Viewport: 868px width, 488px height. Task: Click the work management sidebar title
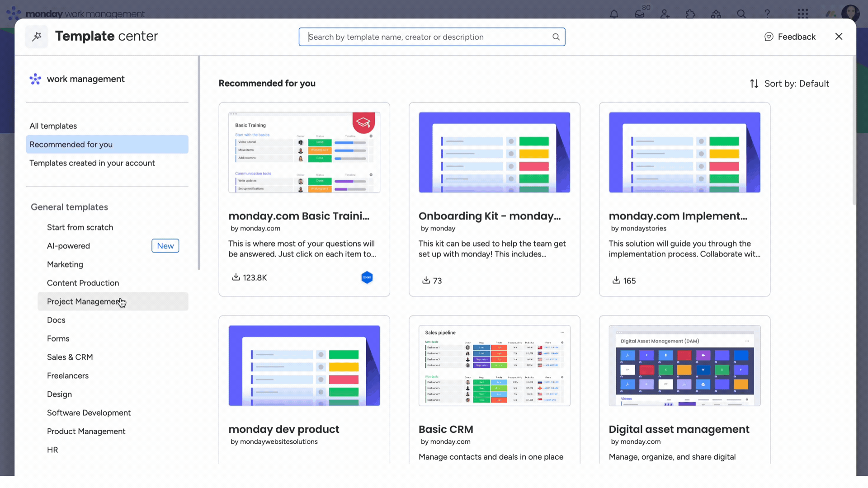86,79
